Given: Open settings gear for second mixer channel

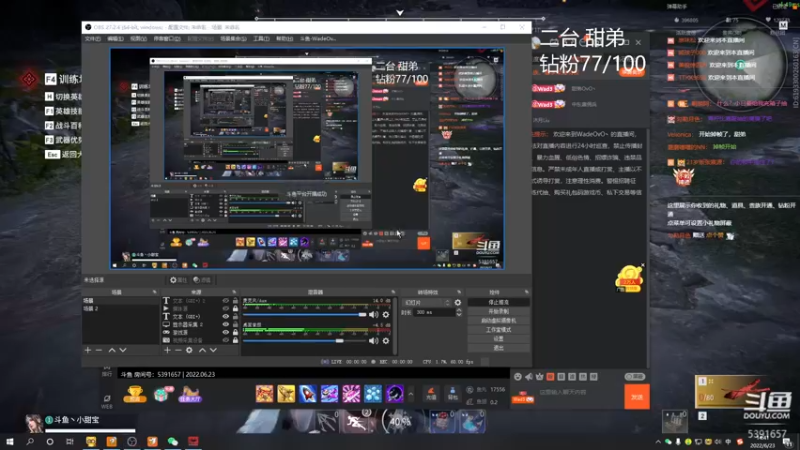Looking at the screenshot, I should 386,340.
